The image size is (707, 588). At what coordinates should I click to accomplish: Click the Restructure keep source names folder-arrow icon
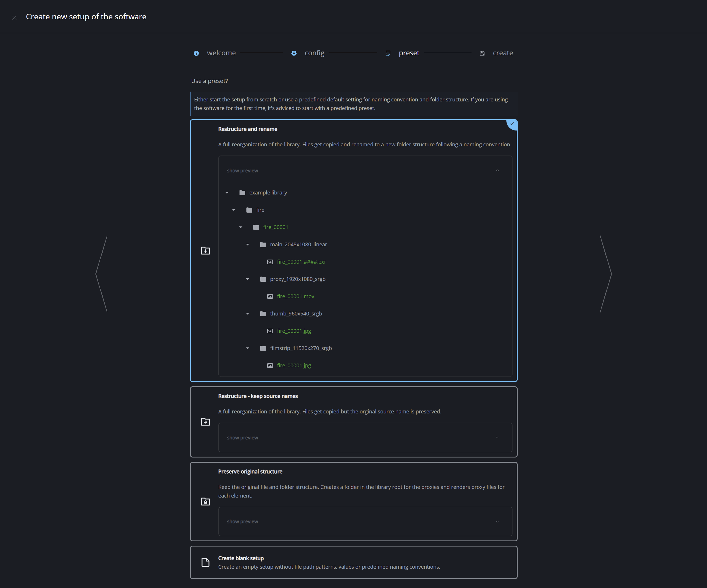[x=205, y=422]
